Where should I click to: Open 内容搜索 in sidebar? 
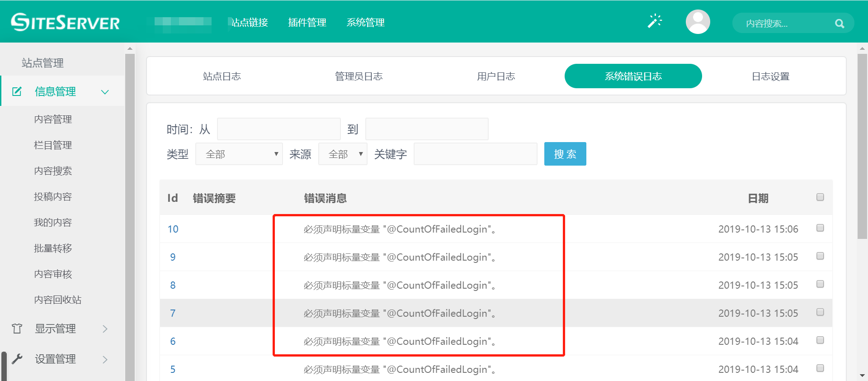click(53, 171)
